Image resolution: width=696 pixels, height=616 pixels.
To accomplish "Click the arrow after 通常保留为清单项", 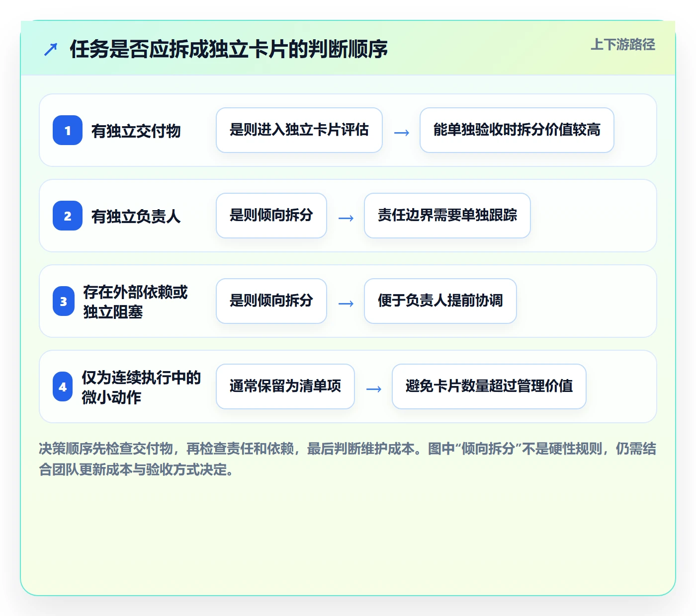I will [x=373, y=389].
